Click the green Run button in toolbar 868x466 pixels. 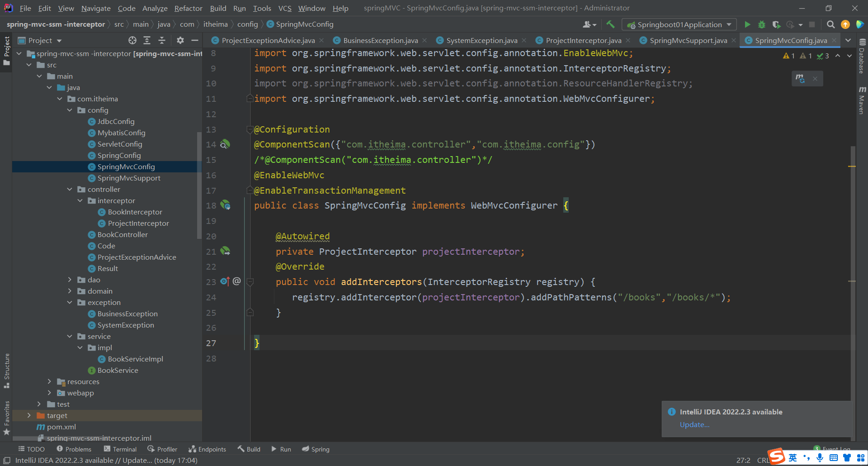[x=747, y=24]
